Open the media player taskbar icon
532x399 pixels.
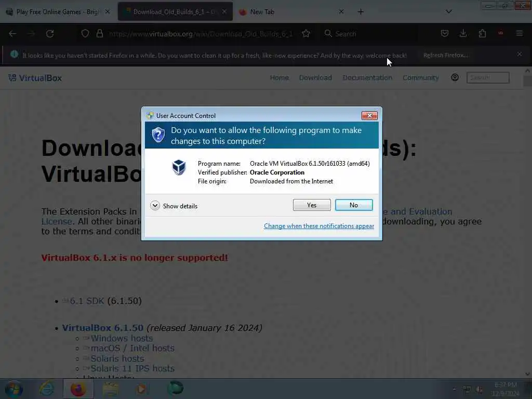click(x=142, y=389)
